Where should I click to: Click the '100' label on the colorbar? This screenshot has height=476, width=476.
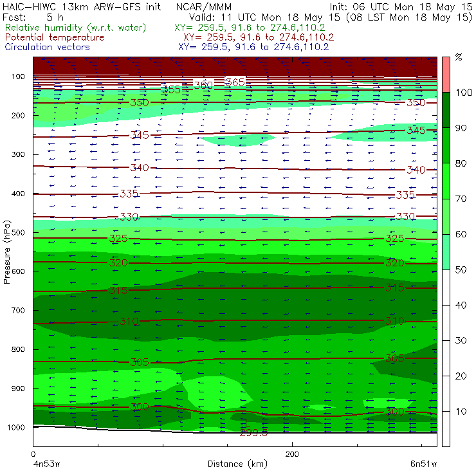click(x=464, y=92)
